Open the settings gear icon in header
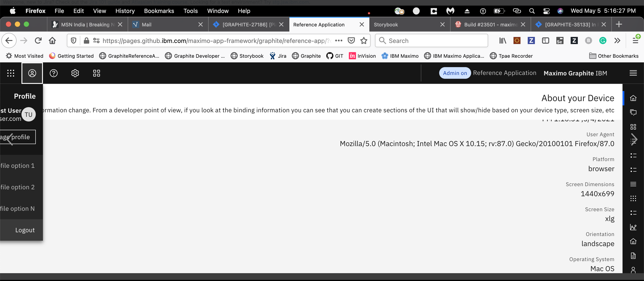This screenshot has width=644, height=281. [75, 73]
